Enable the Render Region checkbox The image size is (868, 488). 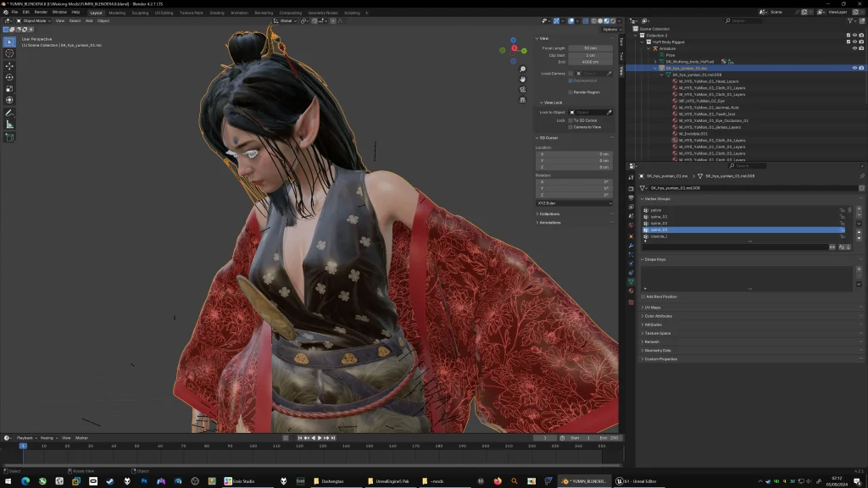(x=571, y=91)
